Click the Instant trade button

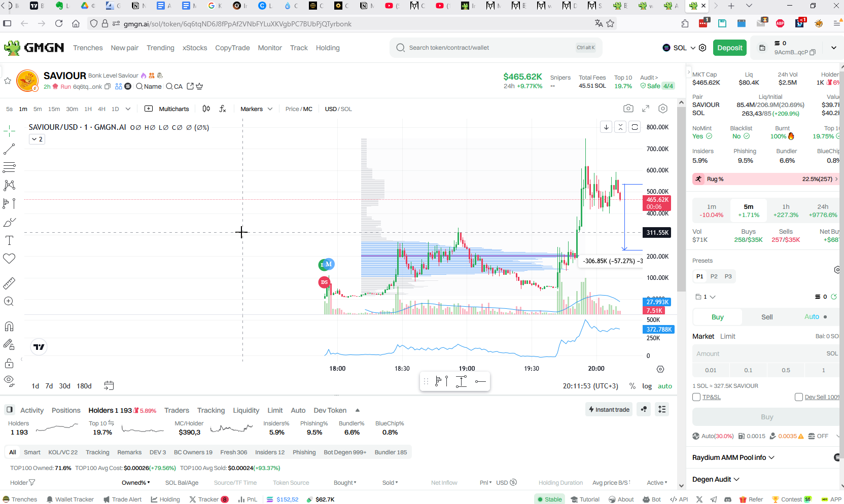[x=609, y=410]
